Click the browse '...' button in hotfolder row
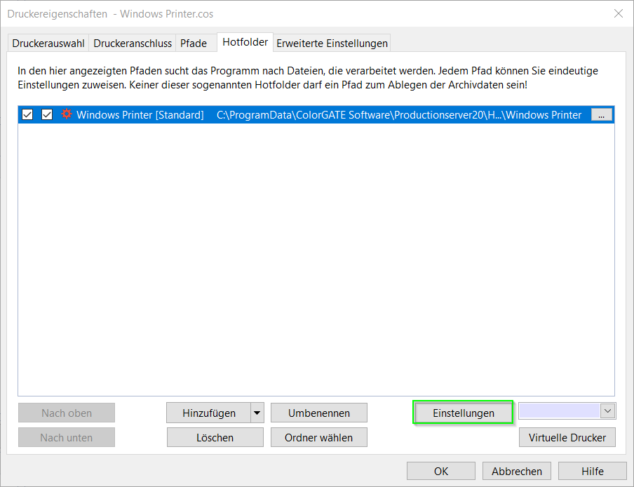The image size is (634, 487). point(600,116)
